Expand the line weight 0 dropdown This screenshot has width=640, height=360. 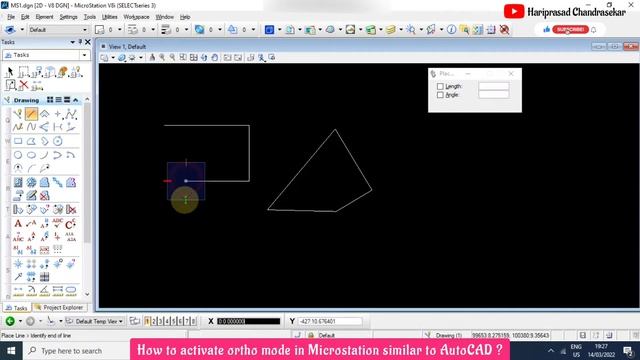187,29
